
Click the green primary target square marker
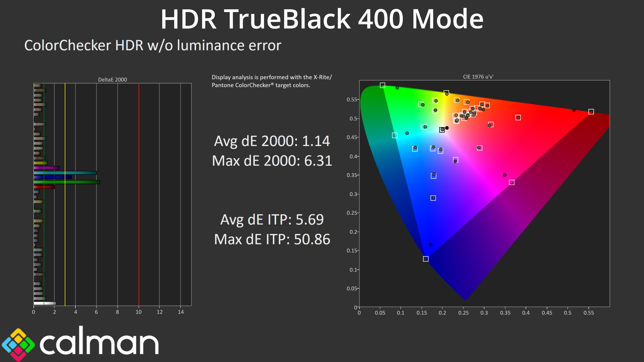tap(382, 85)
